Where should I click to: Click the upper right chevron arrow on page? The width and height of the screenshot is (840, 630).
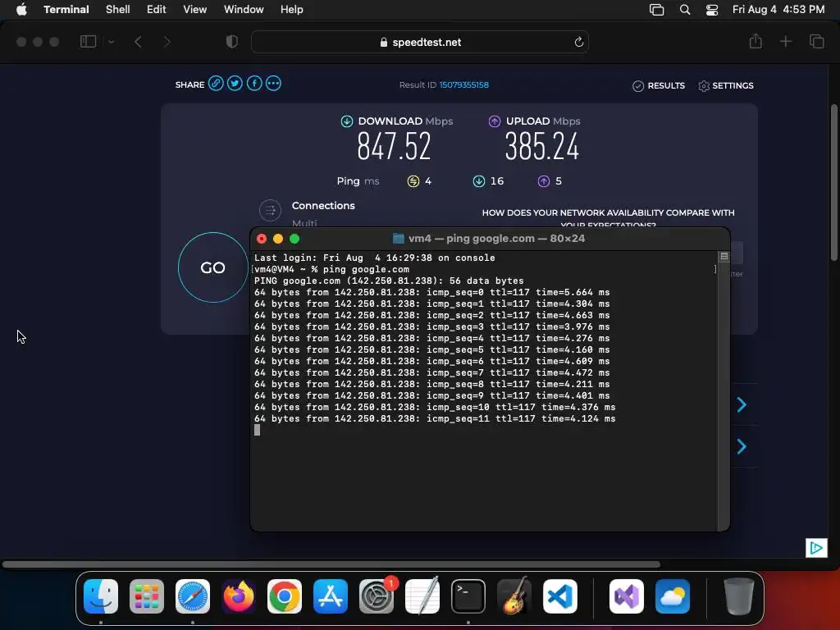[742, 404]
